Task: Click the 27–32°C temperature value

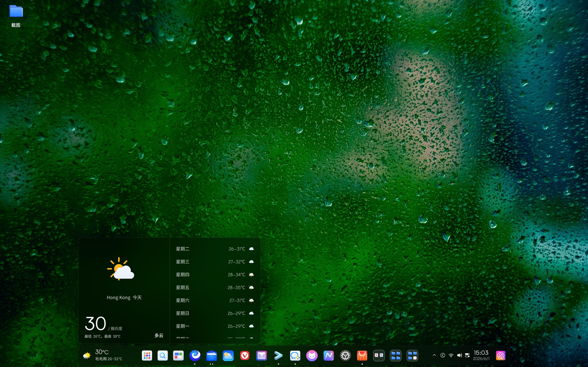Action: tap(236, 262)
